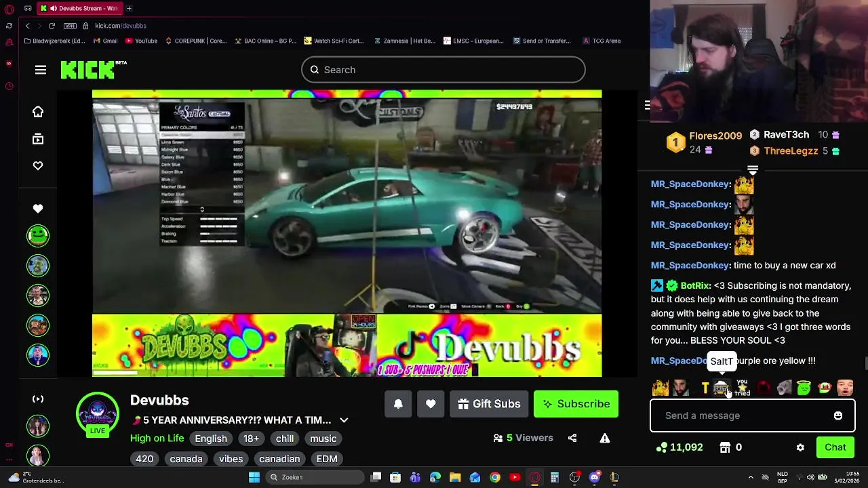The height and width of the screenshot is (488, 868).
Task: Open the TCG Arena bookmark
Action: click(602, 41)
